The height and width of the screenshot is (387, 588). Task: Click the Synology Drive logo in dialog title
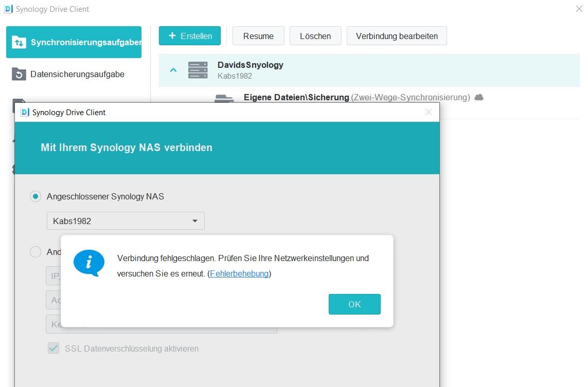[25, 113]
